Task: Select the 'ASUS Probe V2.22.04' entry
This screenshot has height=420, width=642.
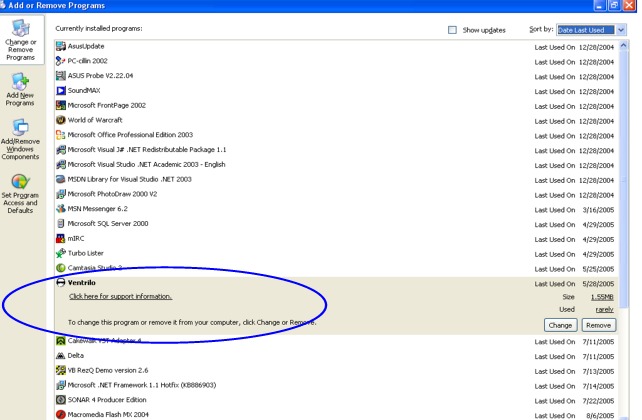Action: 100,76
